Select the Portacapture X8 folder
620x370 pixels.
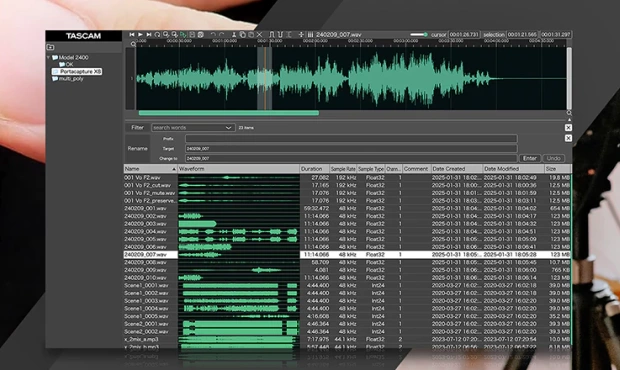coord(77,72)
